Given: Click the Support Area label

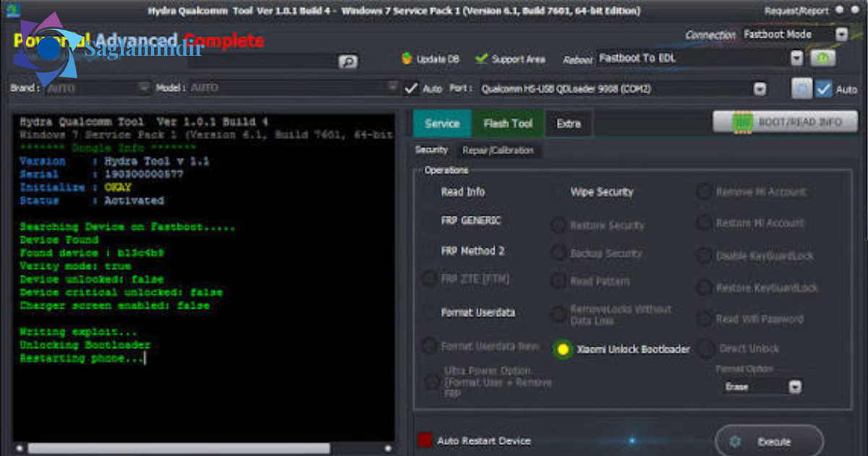Looking at the screenshot, I should 519,59.
